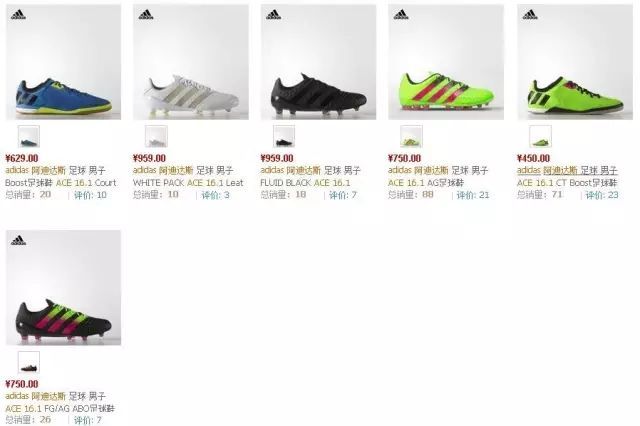View the 21 reviews for ACE 16.1 AG
The height and width of the screenshot is (426, 640).
coord(473,195)
